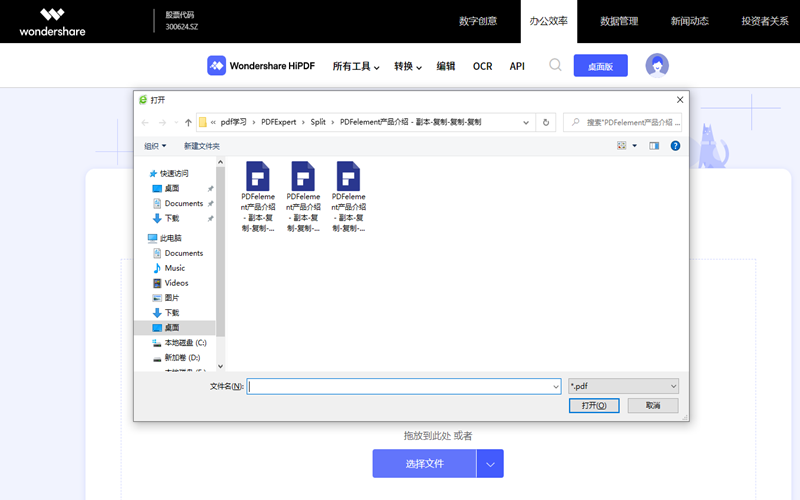800x500 pixels.
Task: Select 本地磁盘 (C:) in sidebar
Action: [x=185, y=343]
